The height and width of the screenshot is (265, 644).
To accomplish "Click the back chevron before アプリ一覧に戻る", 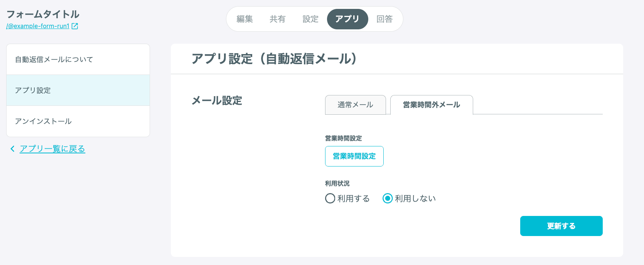I will click(12, 149).
